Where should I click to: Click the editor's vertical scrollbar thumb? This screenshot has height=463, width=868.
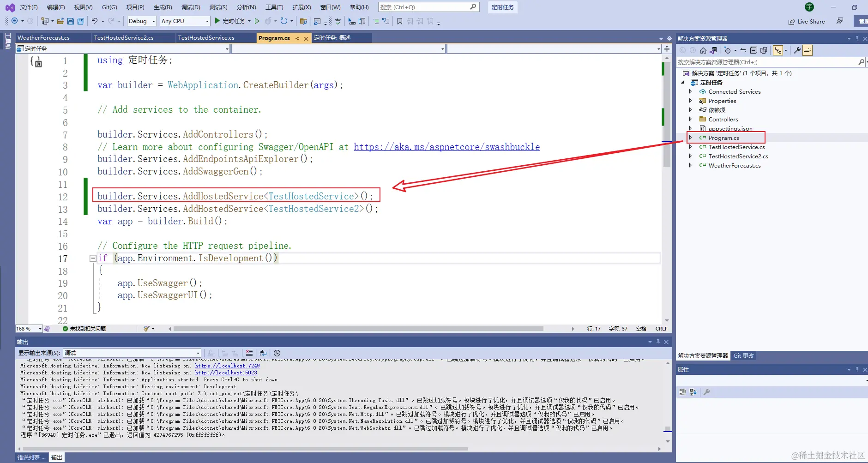pyautogui.click(x=666, y=115)
